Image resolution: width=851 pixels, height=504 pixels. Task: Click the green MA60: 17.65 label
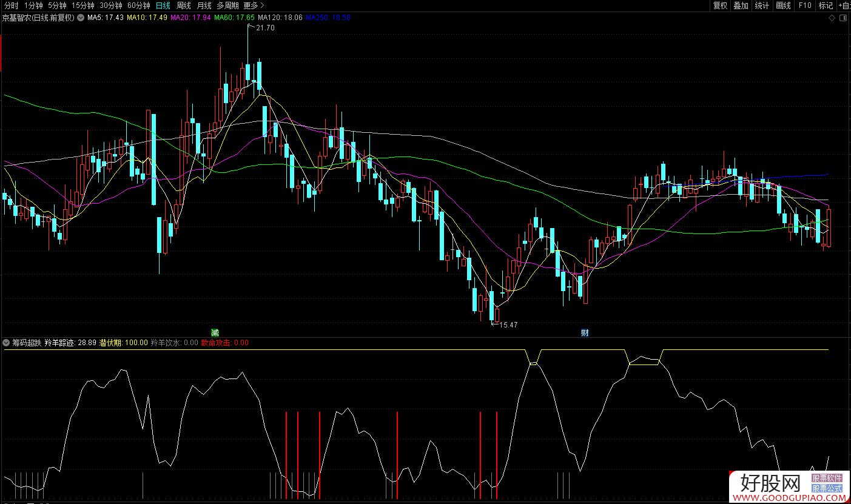click(234, 18)
